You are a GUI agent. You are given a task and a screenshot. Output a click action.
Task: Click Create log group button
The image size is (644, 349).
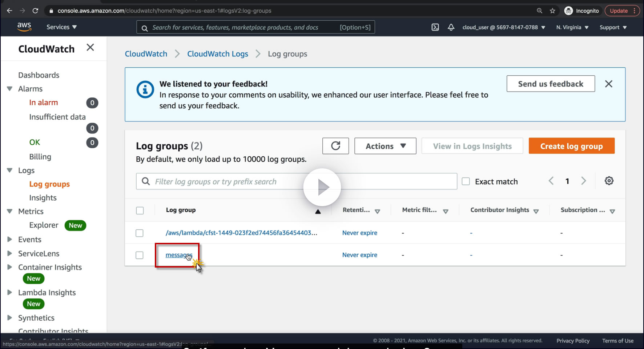[571, 146]
